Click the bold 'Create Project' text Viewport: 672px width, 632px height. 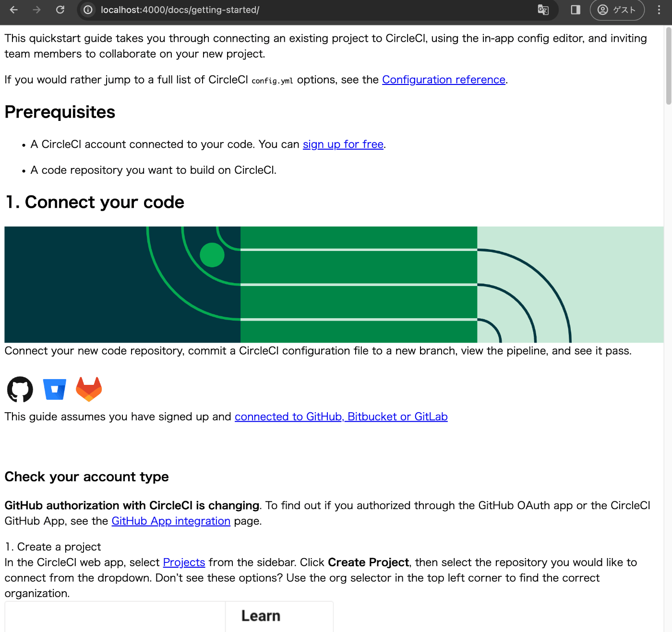(368, 562)
